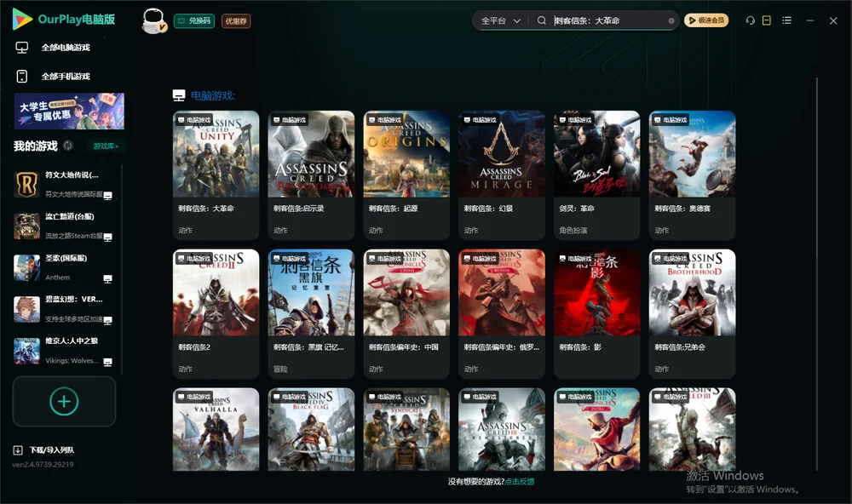Screen dimensions: 852x504
Task: Open 符文大地传说 in my games
Action: pos(64,185)
